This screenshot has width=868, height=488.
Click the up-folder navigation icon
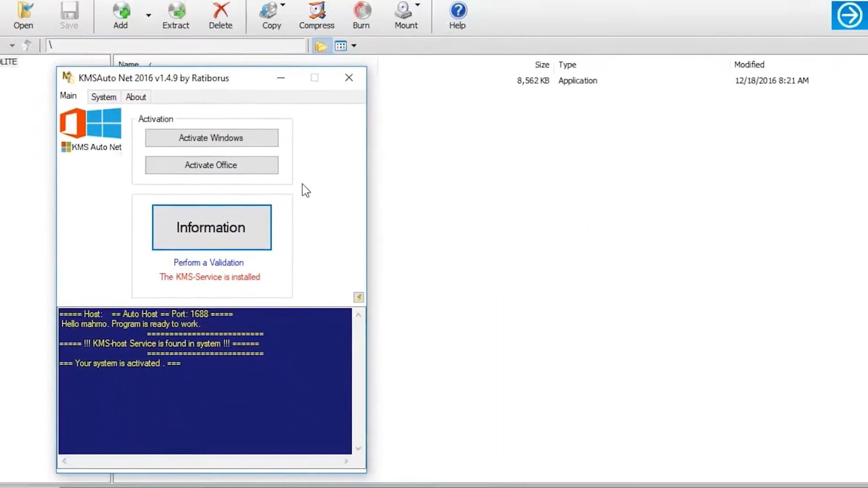(x=27, y=45)
